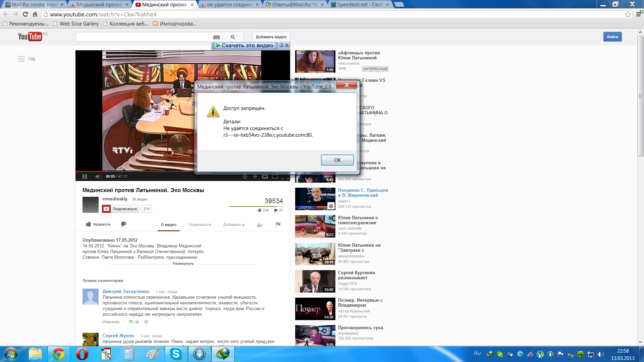Click dislike thumbs-down icon below video

(123, 224)
